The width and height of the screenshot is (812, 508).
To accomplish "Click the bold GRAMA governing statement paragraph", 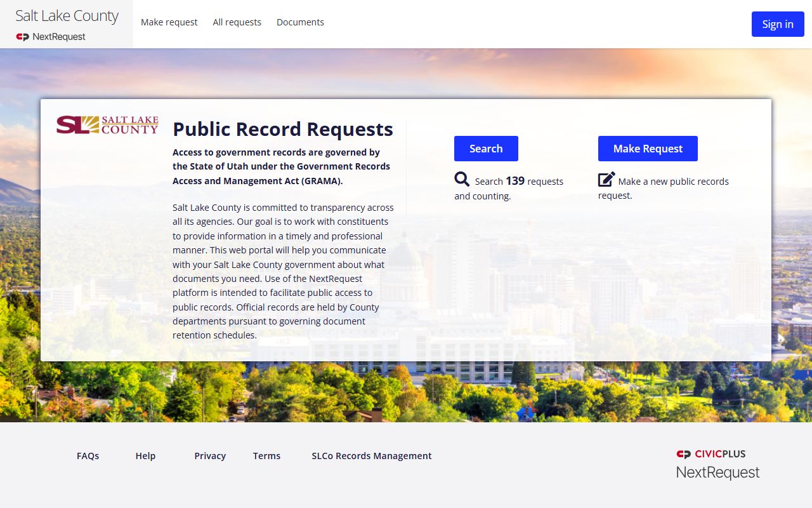I will tap(282, 166).
